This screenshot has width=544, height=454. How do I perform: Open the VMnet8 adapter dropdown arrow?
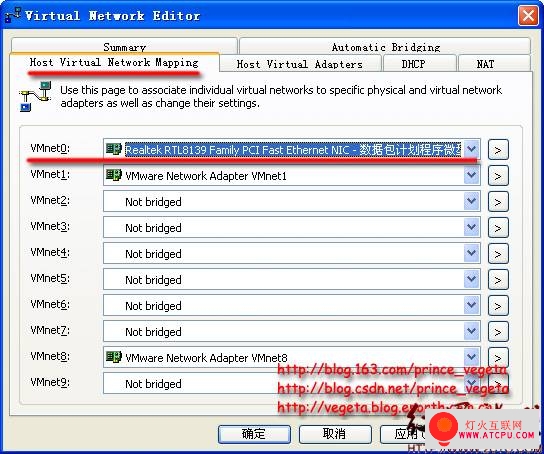471,357
